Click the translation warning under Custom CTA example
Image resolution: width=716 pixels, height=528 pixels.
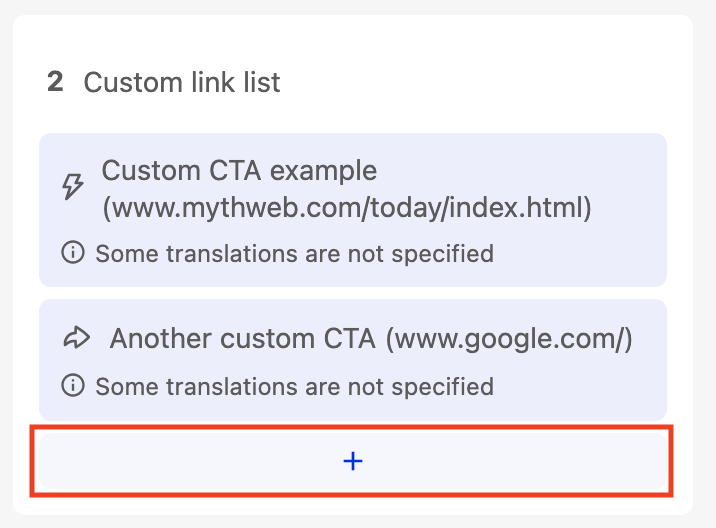pyautogui.click(x=294, y=254)
